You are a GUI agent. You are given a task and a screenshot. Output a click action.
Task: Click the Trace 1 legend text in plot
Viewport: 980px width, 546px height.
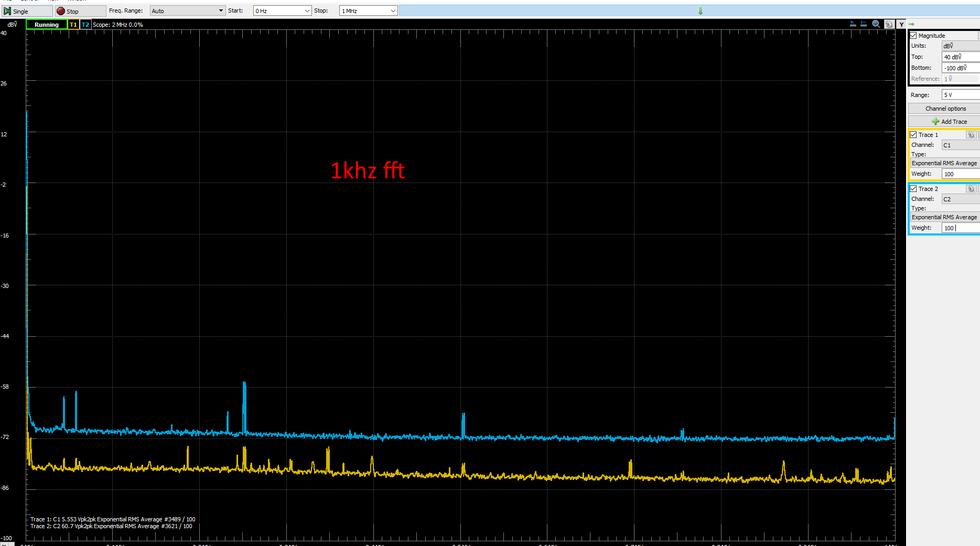pos(113,519)
